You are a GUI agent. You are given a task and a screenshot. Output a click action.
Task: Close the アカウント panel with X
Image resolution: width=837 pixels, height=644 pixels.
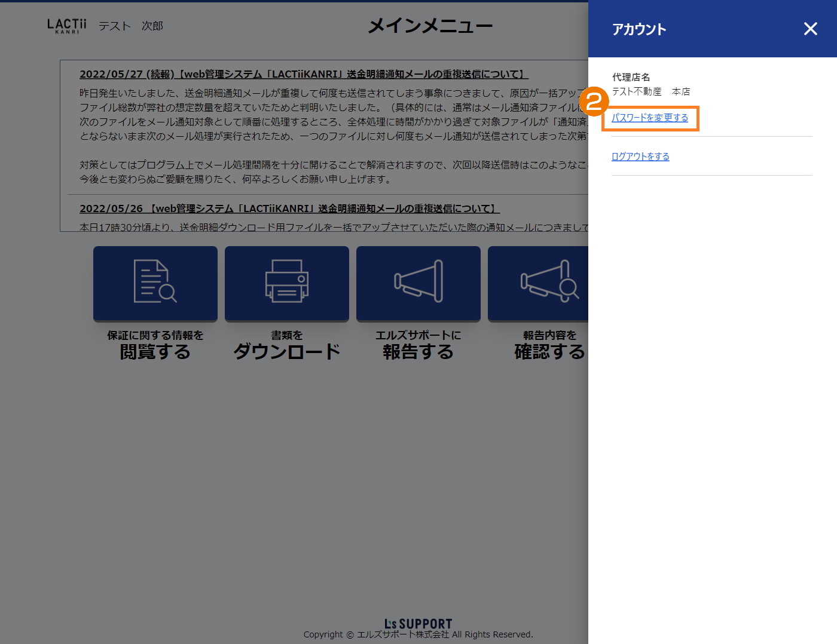pyautogui.click(x=810, y=29)
